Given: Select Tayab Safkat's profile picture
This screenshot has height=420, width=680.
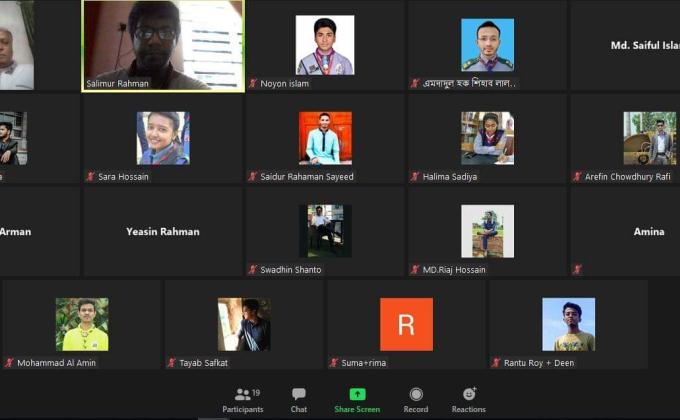Looking at the screenshot, I should pos(244,325).
